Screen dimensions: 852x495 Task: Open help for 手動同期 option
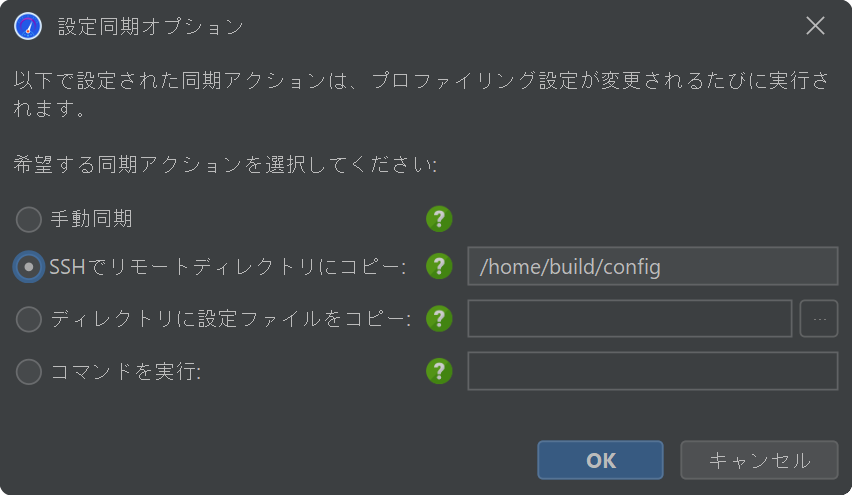click(439, 219)
